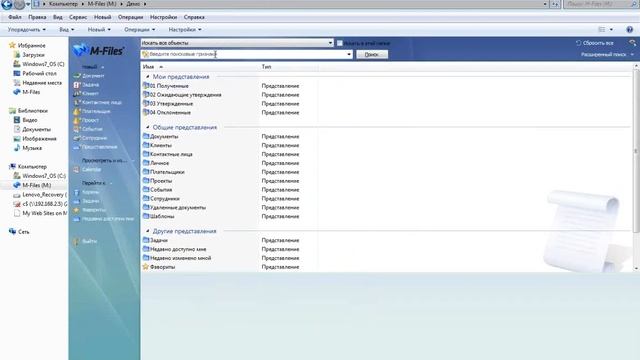640x360 pixels.
Task: Click the Клиенты folder icon
Action: coord(146,145)
